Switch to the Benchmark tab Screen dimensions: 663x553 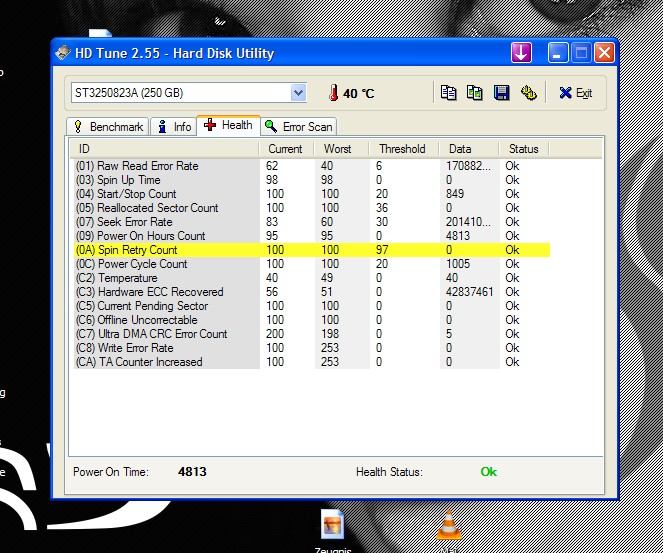pyautogui.click(x=108, y=127)
